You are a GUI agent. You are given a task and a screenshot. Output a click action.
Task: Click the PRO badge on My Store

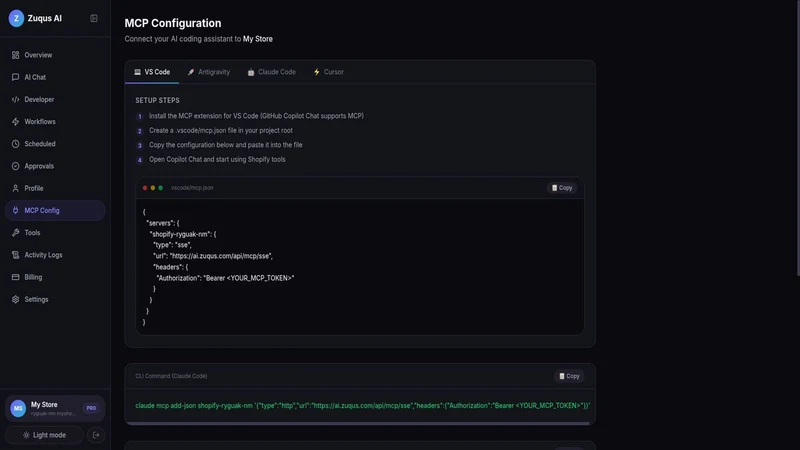(x=91, y=408)
